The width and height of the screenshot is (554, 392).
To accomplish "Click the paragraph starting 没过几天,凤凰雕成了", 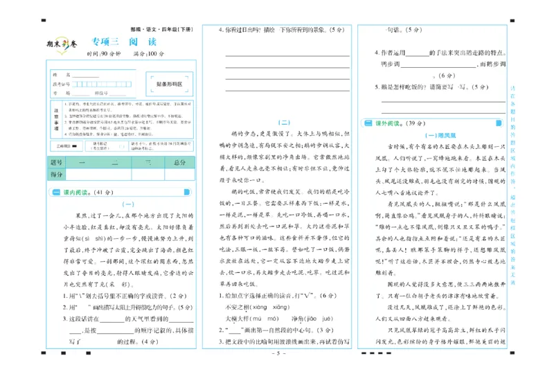I will click(x=440, y=313).
